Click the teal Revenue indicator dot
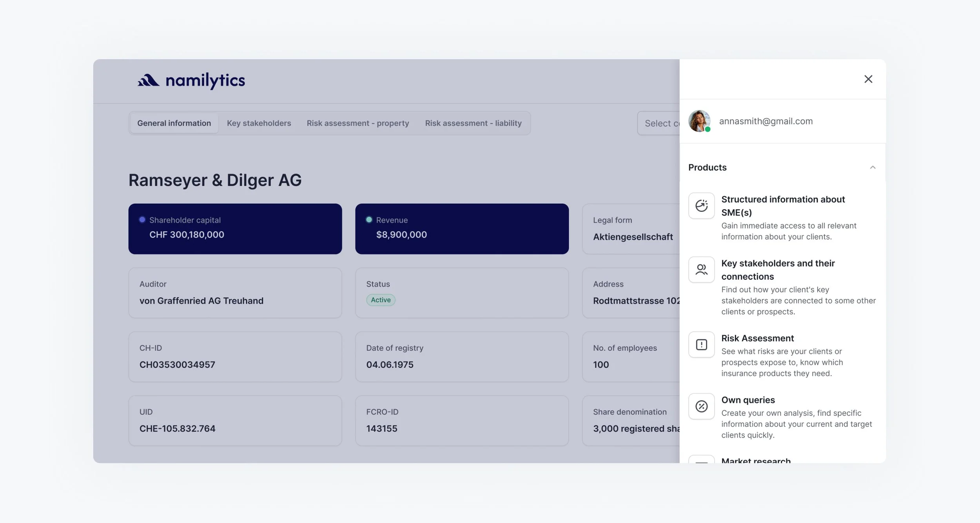The width and height of the screenshot is (980, 523). [369, 220]
